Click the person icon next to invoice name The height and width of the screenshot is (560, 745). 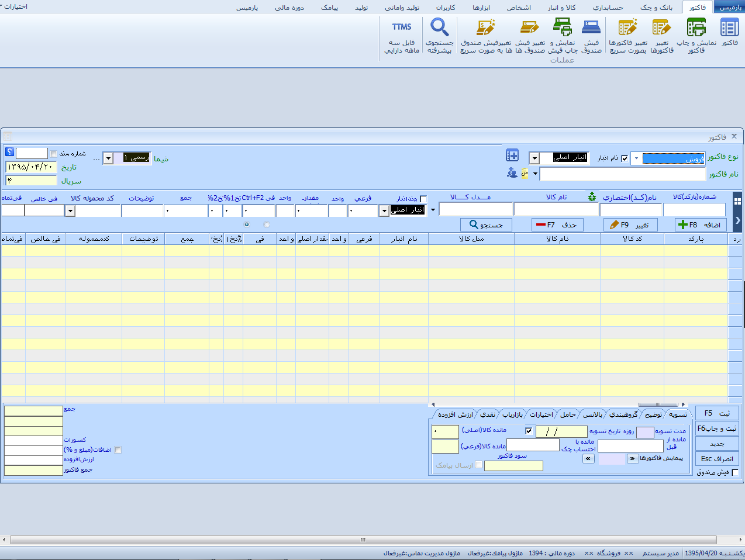512,172
